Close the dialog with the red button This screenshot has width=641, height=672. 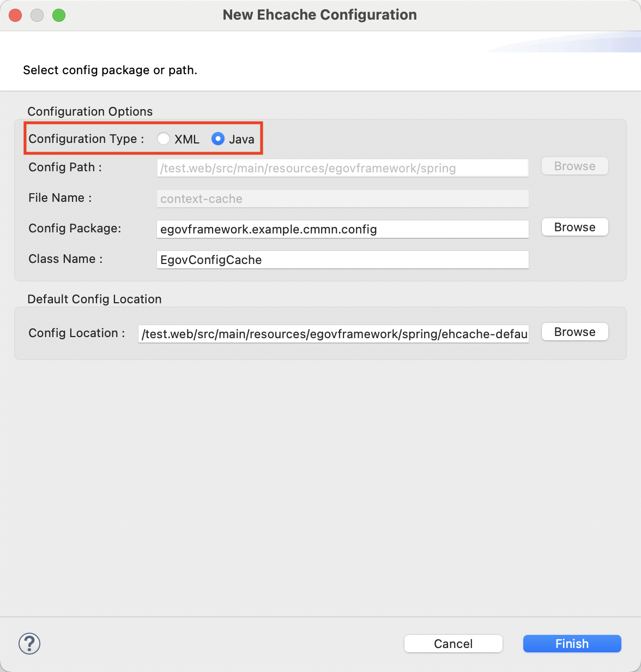[15, 15]
